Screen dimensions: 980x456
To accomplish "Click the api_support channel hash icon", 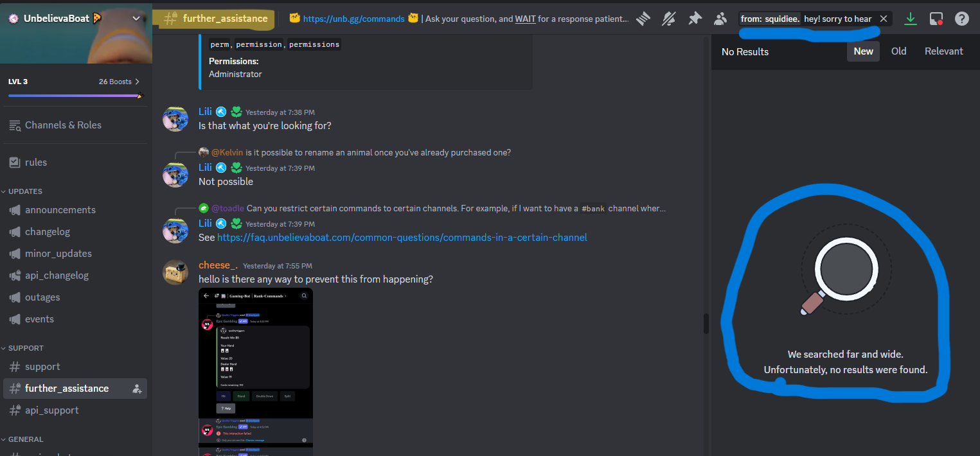I will (15, 410).
